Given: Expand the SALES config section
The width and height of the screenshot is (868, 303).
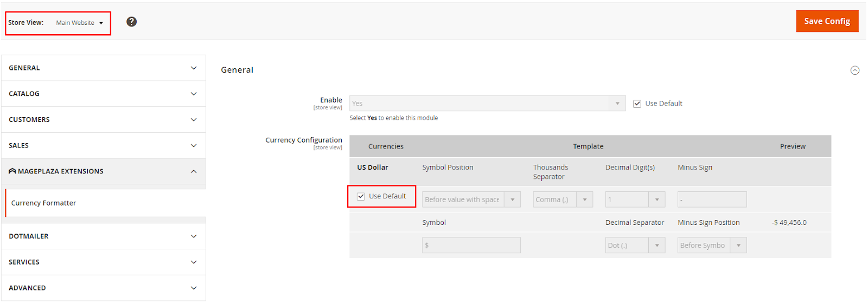Looking at the screenshot, I should click(x=104, y=146).
